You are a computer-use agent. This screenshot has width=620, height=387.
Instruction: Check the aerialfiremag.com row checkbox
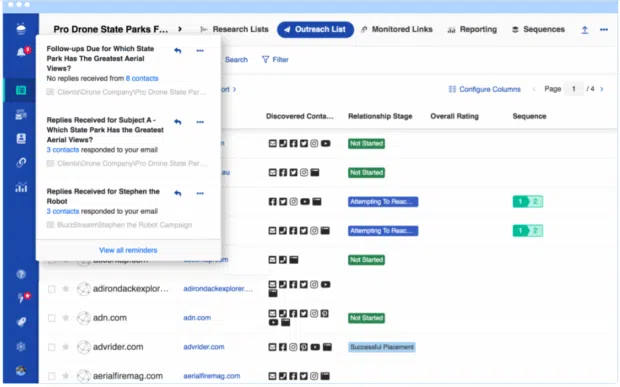click(x=51, y=376)
